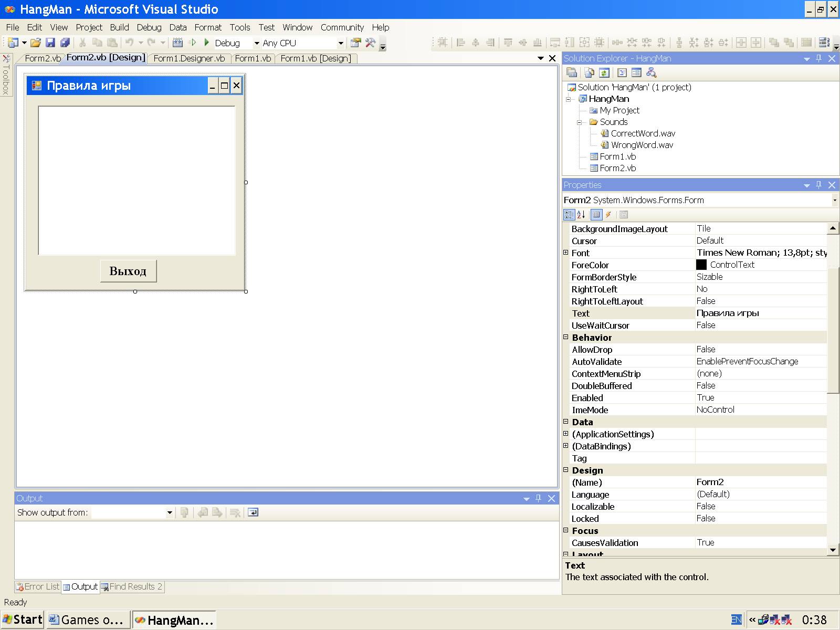Toggle Word Wrap in Output panel
The width and height of the screenshot is (840, 630).
tap(253, 512)
